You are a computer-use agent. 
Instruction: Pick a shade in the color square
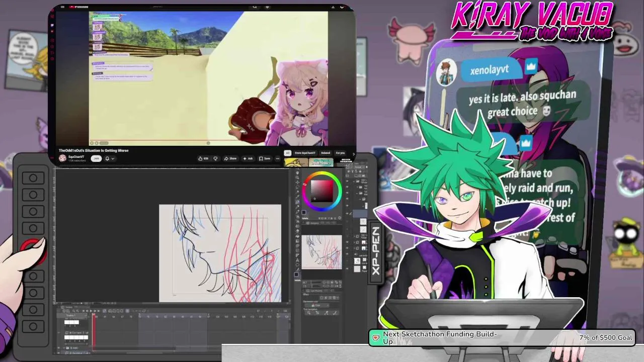(x=321, y=191)
